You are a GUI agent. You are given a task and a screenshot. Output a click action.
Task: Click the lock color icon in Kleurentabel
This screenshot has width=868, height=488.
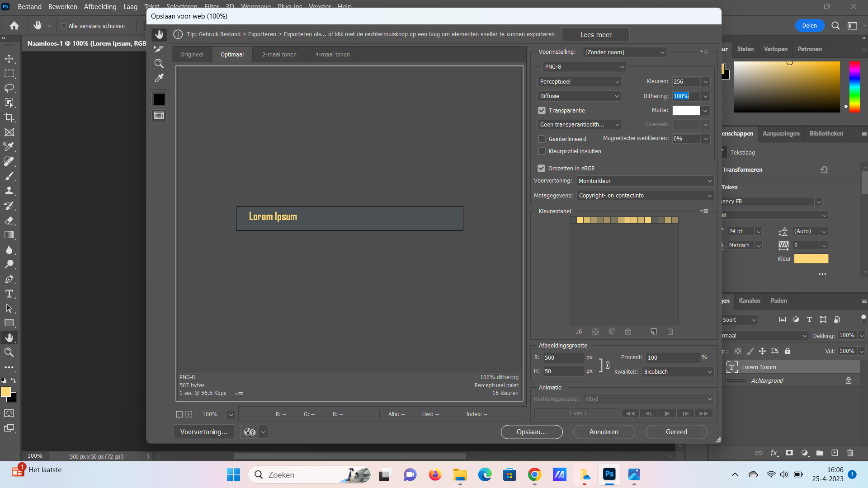coord(628,332)
